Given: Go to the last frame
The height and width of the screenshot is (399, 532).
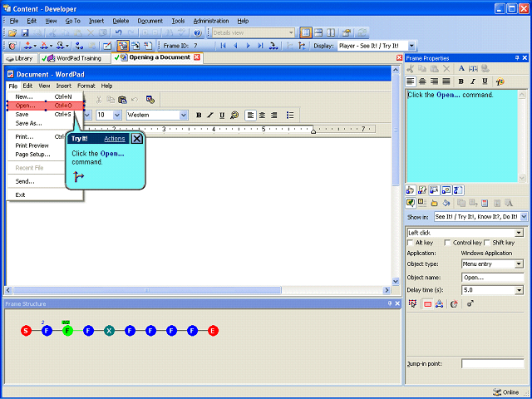Looking at the screenshot, I should point(260,46).
